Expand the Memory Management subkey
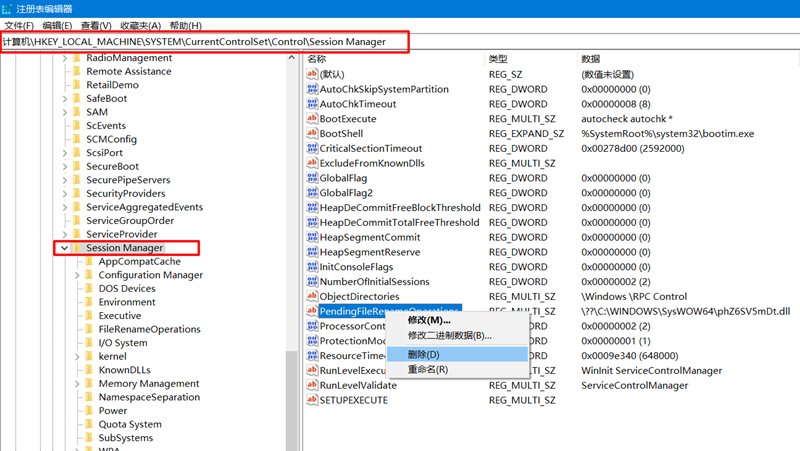800x451 pixels. pyautogui.click(x=76, y=384)
